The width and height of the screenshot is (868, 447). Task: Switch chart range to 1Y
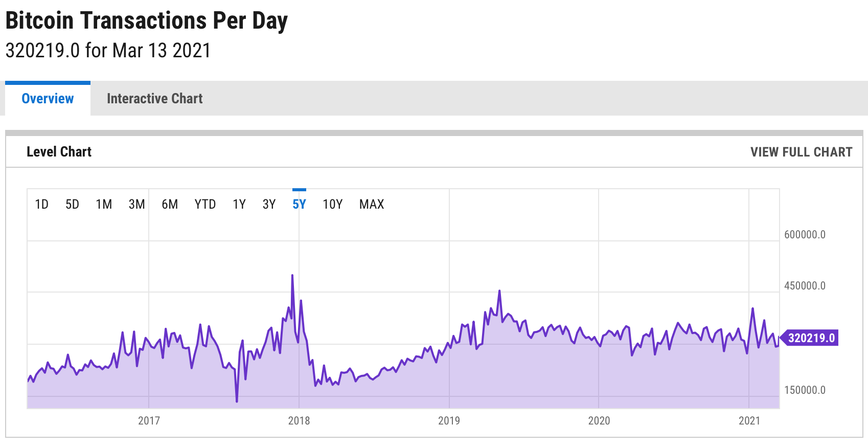(239, 205)
